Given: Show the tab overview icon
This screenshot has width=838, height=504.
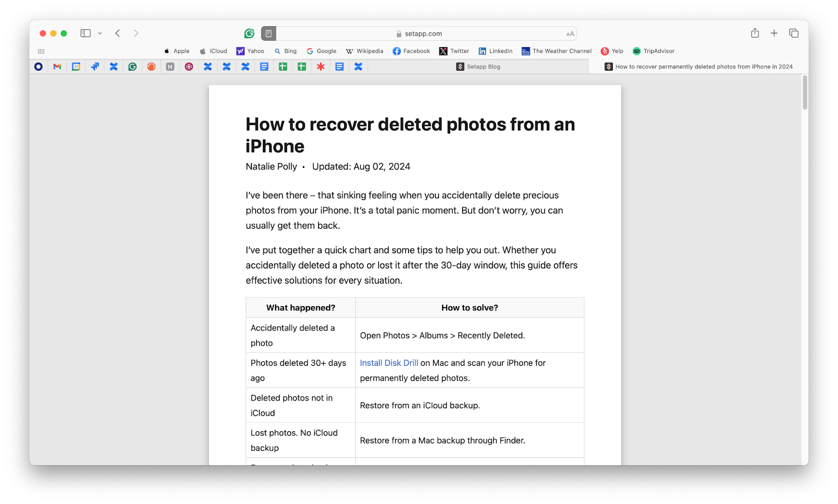Looking at the screenshot, I should [x=794, y=33].
